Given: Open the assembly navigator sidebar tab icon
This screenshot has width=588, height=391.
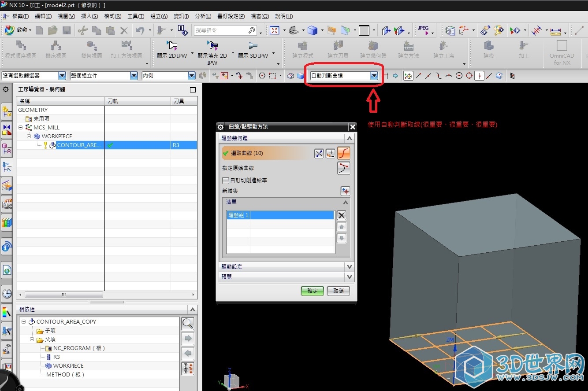Looking at the screenshot, I should tap(7, 111).
